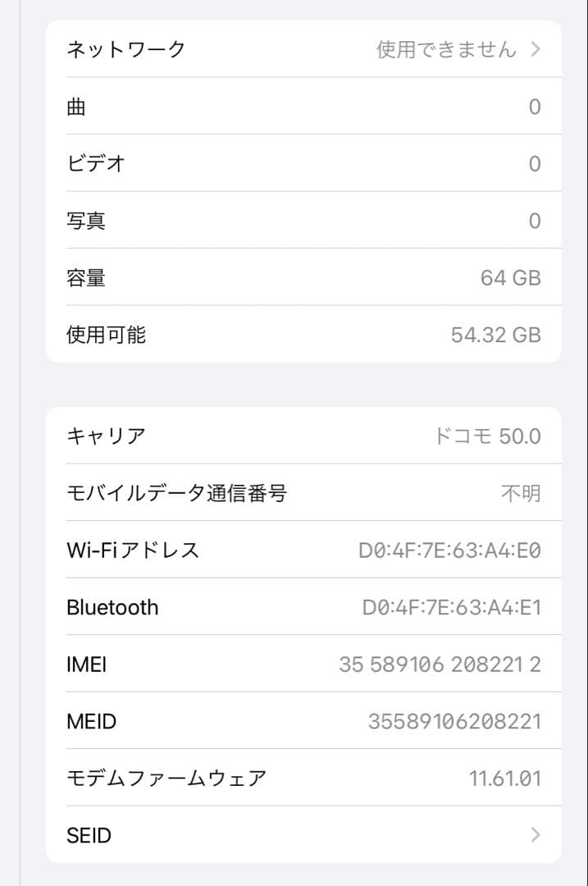Select the D0:4F:7E:63:A4:E0 address
Viewport: 588px width, 886px height.
tap(449, 550)
